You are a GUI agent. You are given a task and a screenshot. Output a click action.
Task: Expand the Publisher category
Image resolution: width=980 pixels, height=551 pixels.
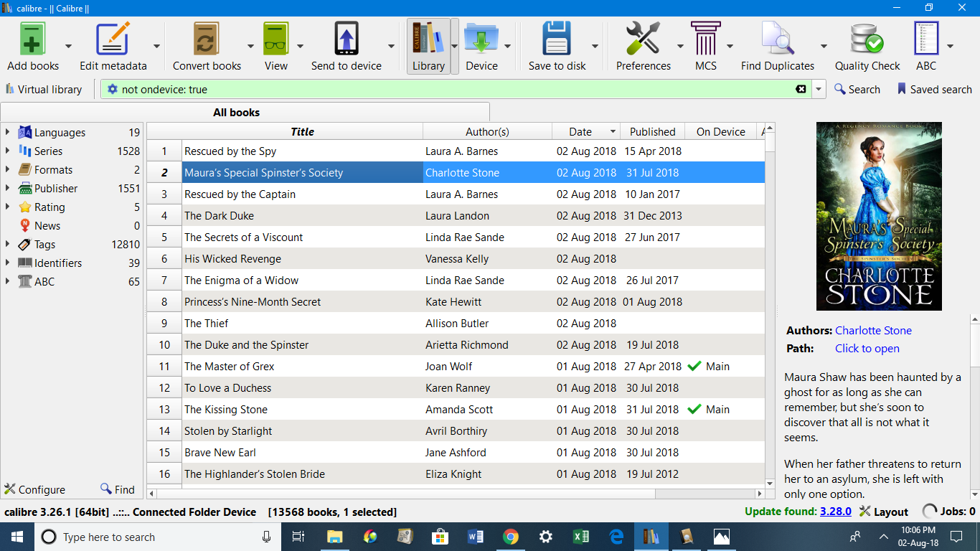coord(7,189)
